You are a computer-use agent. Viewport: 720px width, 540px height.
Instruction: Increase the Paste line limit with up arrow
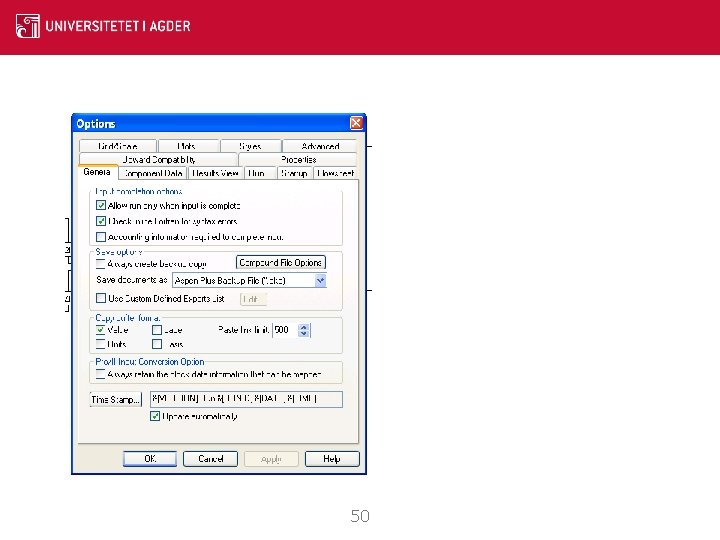point(304,327)
